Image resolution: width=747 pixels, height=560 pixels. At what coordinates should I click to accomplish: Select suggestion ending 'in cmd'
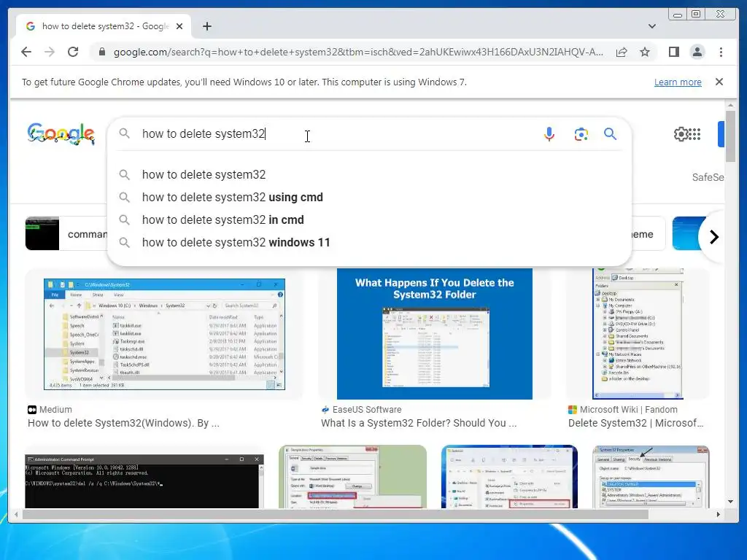[x=369, y=220]
